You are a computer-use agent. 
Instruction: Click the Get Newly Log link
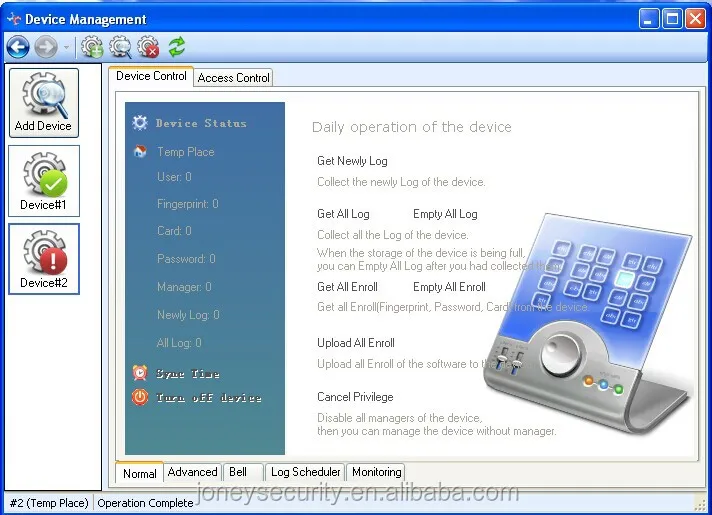point(352,161)
